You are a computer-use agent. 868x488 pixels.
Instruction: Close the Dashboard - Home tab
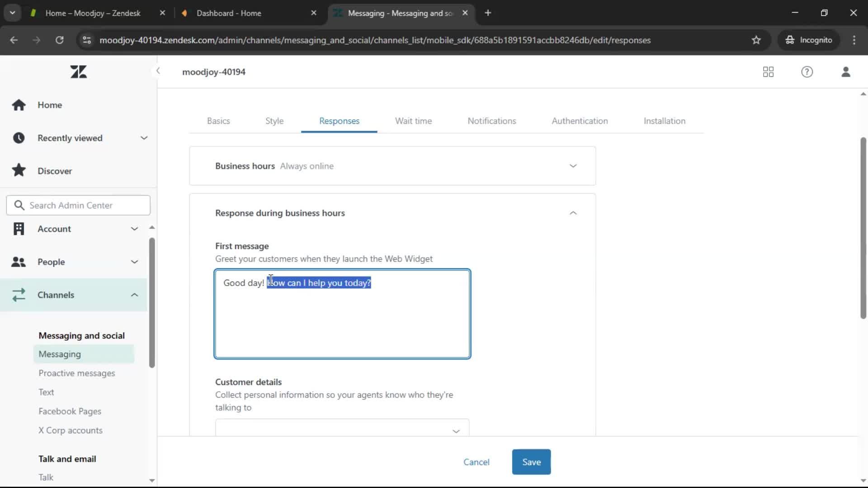click(x=314, y=13)
